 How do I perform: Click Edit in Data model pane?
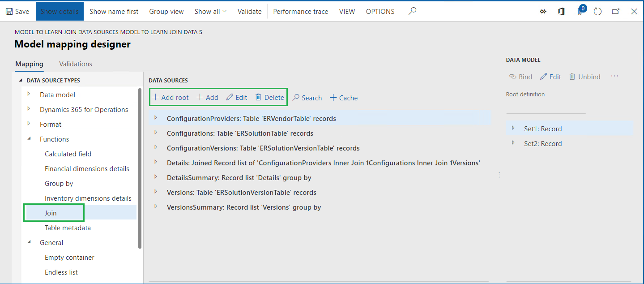tap(551, 77)
